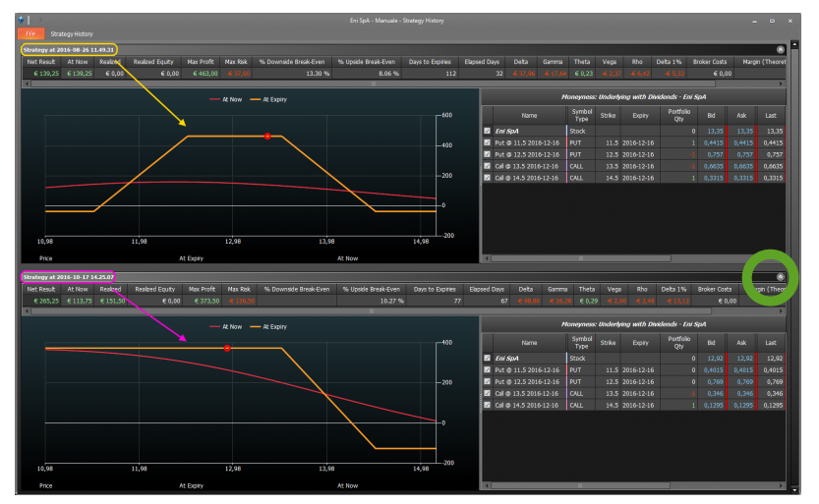Toggle Call @ 14.5 checkbox in bottom table

487,405
